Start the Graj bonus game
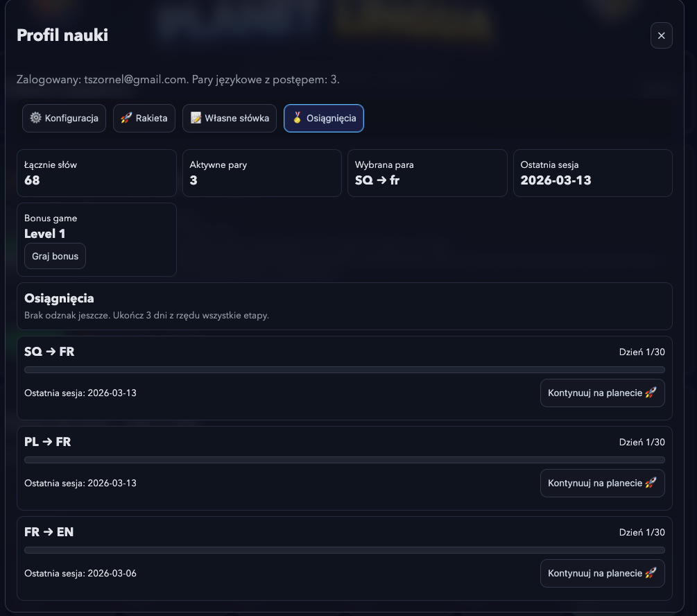This screenshot has height=616, width=697. 55,256
